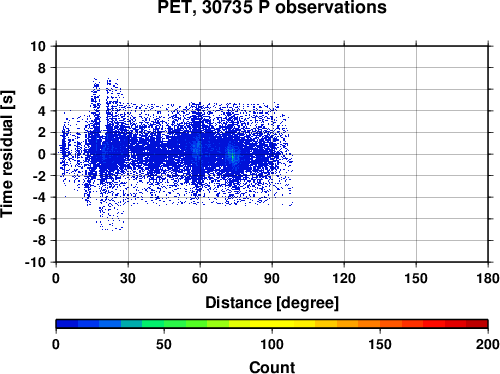Click the colorbar tick label '100'
Image resolution: width=500 pixels, height=374 pixels.
click(x=272, y=344)
